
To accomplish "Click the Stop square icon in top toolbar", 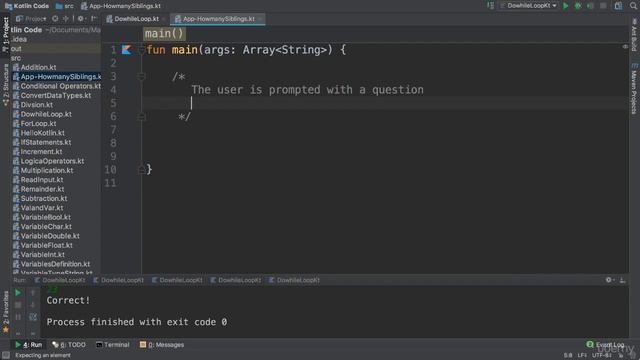I will (x=603, y=6).
